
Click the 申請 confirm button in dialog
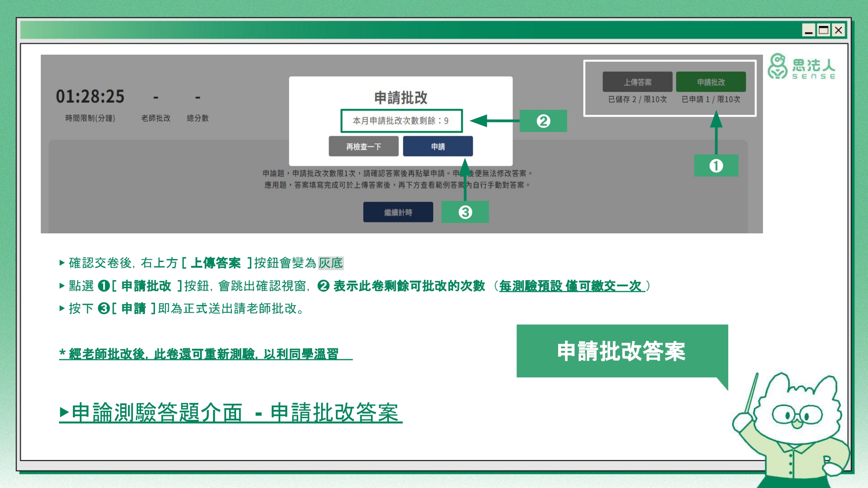coord(437,147)
